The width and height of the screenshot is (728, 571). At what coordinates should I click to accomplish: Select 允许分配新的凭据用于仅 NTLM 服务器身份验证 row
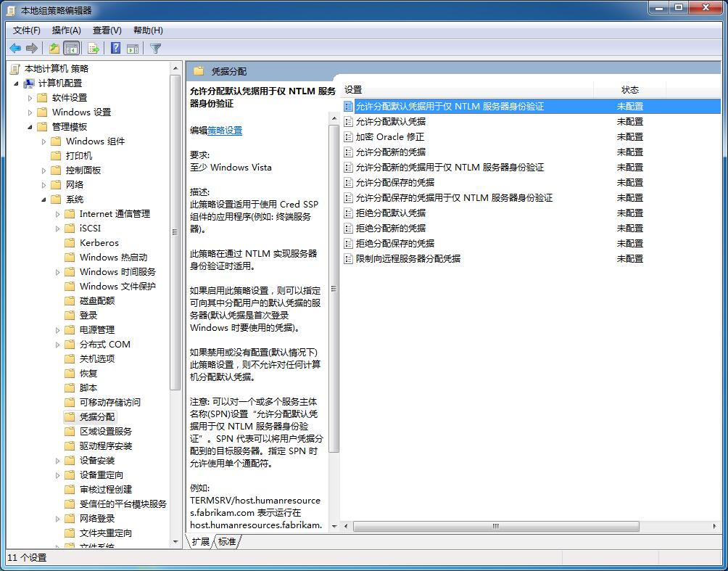[531, 168]
